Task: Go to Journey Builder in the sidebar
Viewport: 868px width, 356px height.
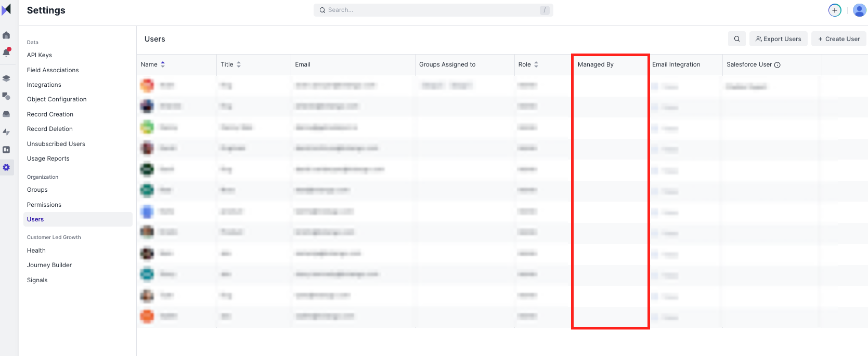Action: 49,265
